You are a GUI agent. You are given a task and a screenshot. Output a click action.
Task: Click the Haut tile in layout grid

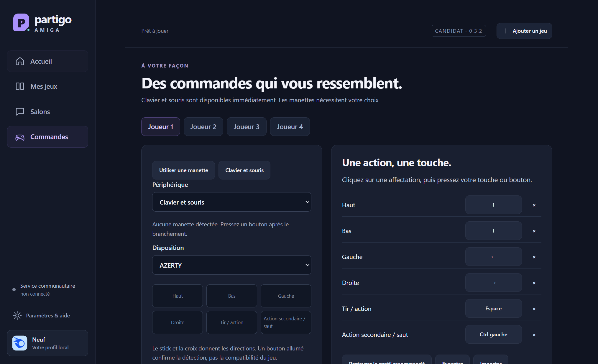pyautogui.click(x=178, y=296)
